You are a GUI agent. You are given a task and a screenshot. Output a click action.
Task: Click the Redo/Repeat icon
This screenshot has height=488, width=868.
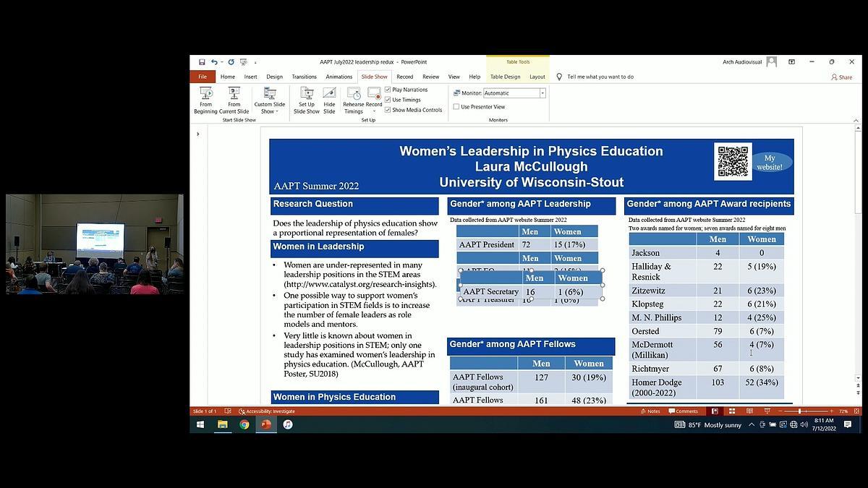coord(231,62)
